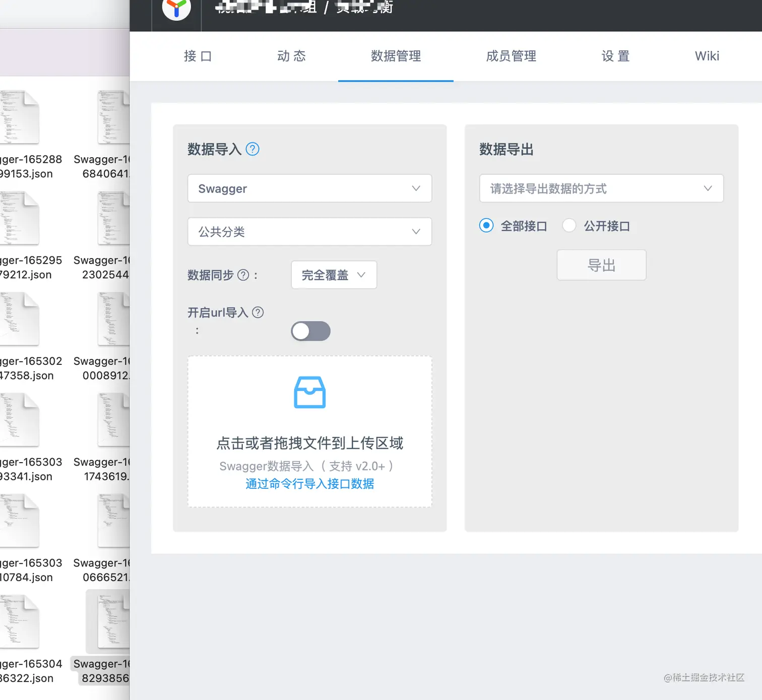The height and width of the screenshot is (700, 762).
Task: Select Finder file icon for 10784.json
Action: [19, 521]
